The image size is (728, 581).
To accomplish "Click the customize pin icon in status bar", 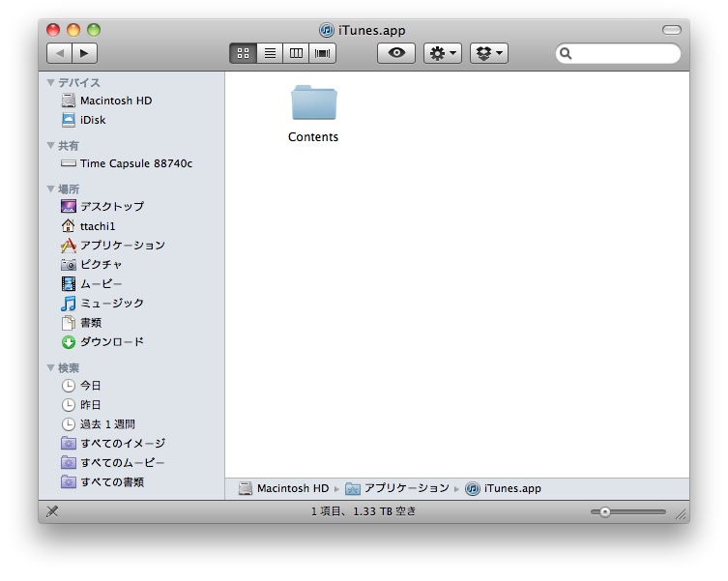I will 52,511.
